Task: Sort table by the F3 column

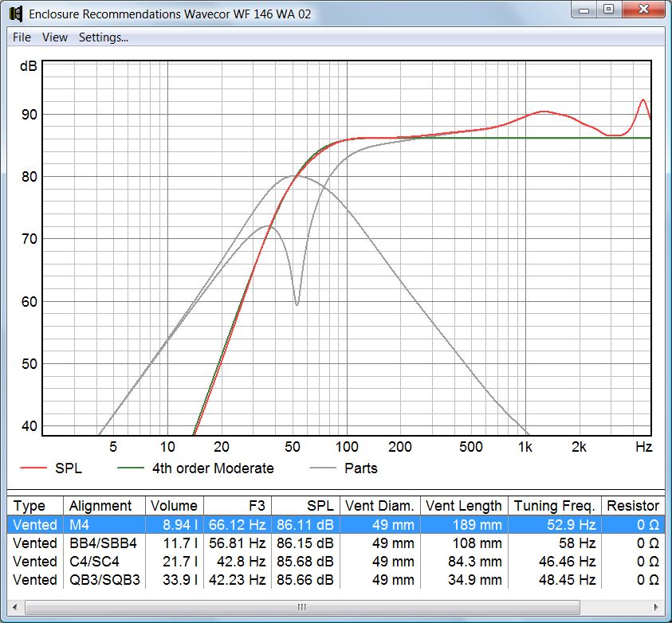Action: click(239, 506)
